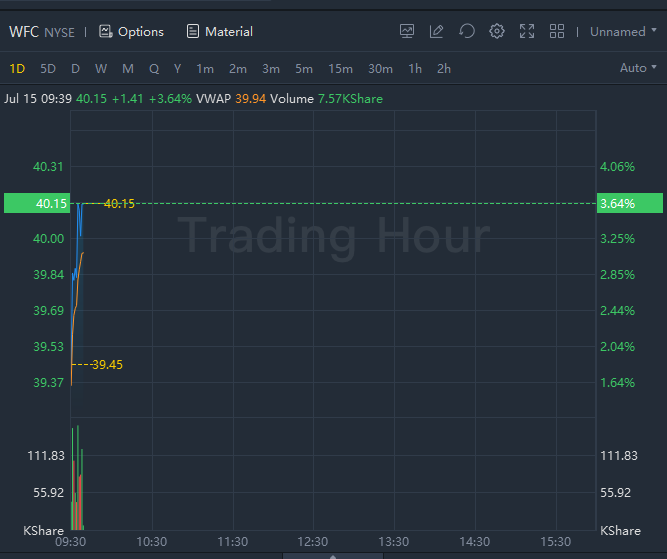Screen dimensions: 667x559
Task: Activate the drawing pencil tool
Action: pos(437,32)
